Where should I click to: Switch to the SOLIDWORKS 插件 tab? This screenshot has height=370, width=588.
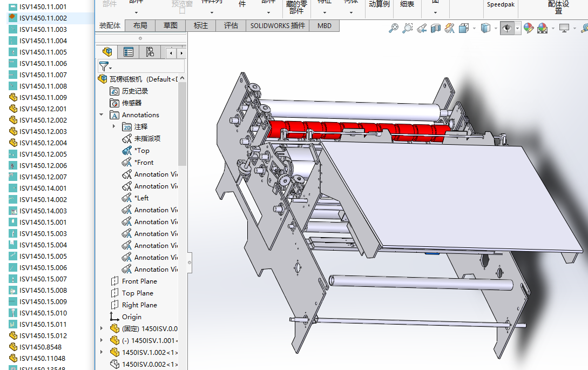278,25
